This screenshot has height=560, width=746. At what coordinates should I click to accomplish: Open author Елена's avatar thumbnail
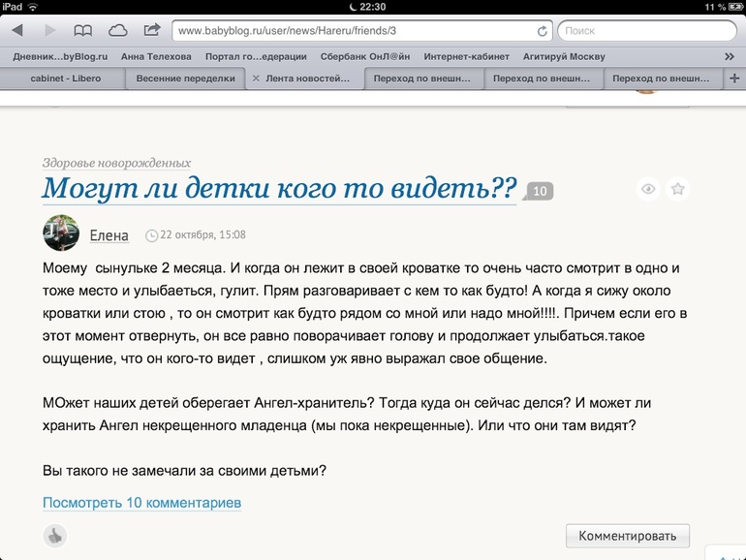point(61,233)
